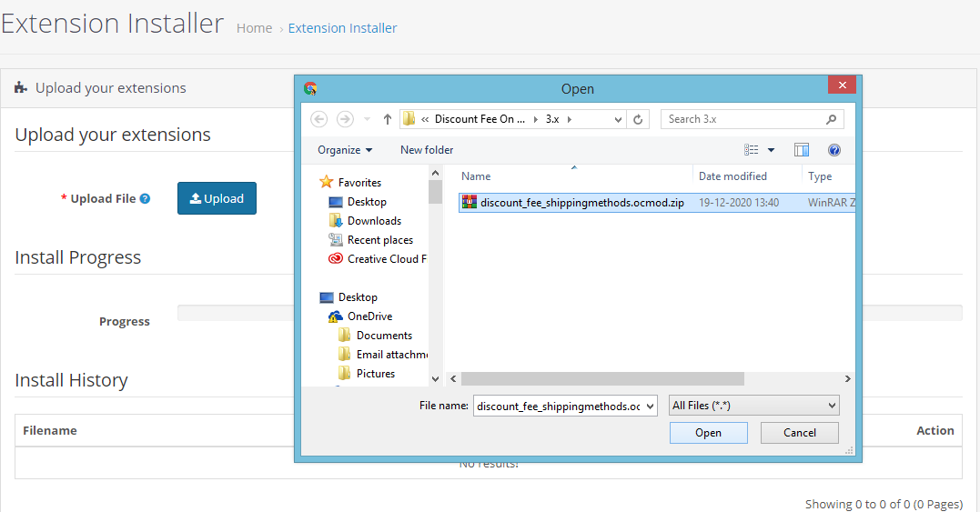Viewport: 980px width, 512px height.
Task: Click navigation pane scroll down arrow
Action: tap(435, 379)
